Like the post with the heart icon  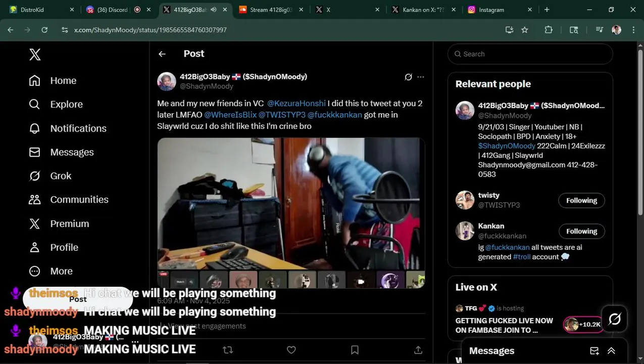[291, 350]
